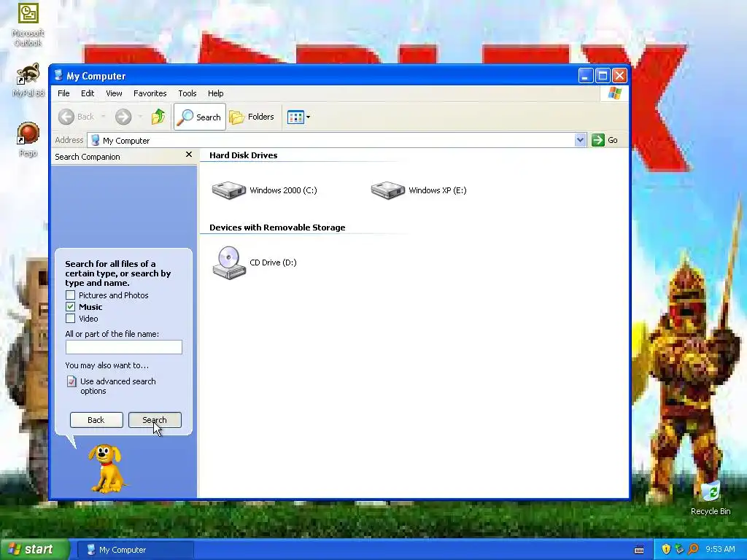Select the CD Drive (D:) icon
Image resolution: width=747 pixels, height=560 pixels.
[229, 262]
